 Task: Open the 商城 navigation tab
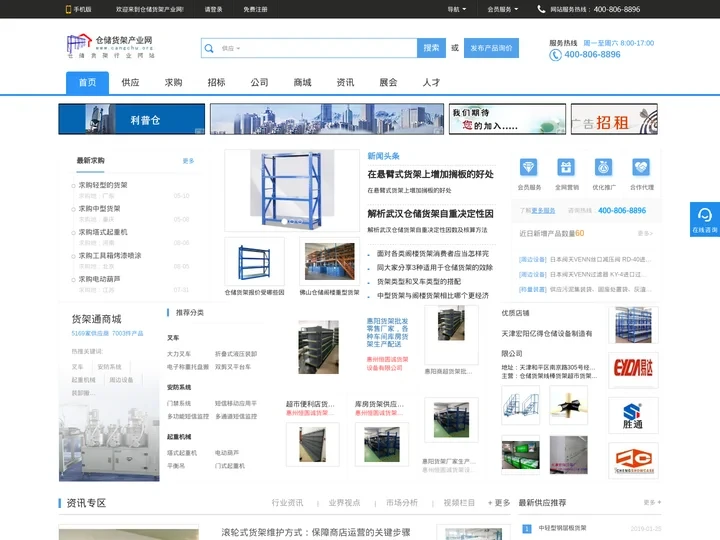pos(303,83)
